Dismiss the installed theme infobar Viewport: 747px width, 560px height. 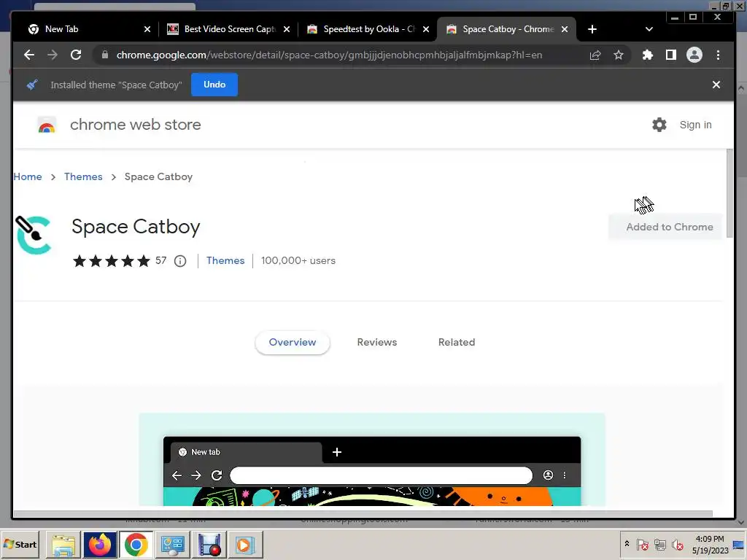tap(716, 85)
